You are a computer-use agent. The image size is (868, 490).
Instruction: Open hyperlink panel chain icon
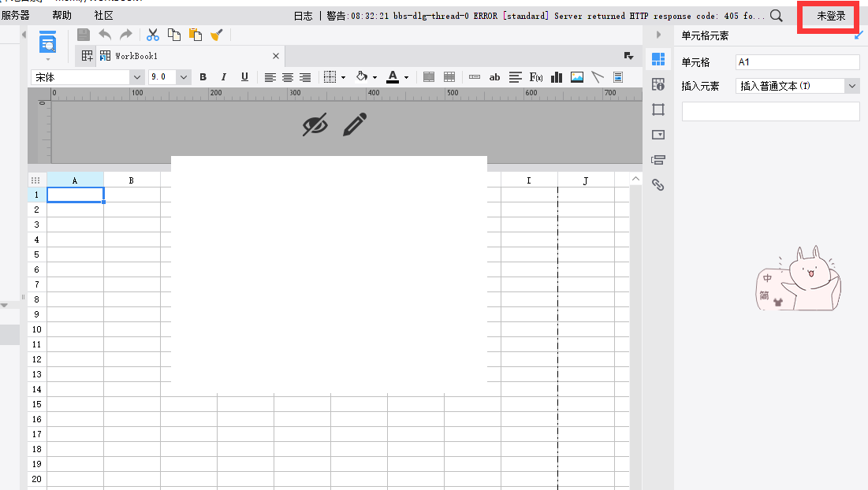coord(658,184)
